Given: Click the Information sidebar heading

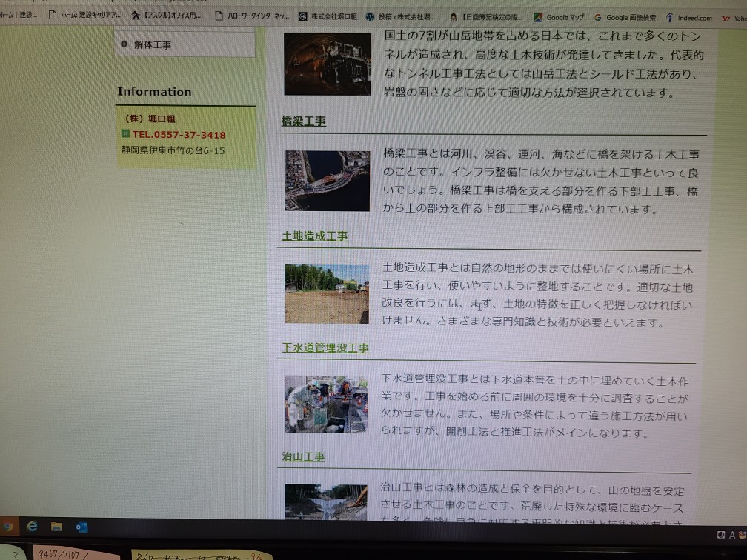Looking at the screenshot, I should pos(154,91).
